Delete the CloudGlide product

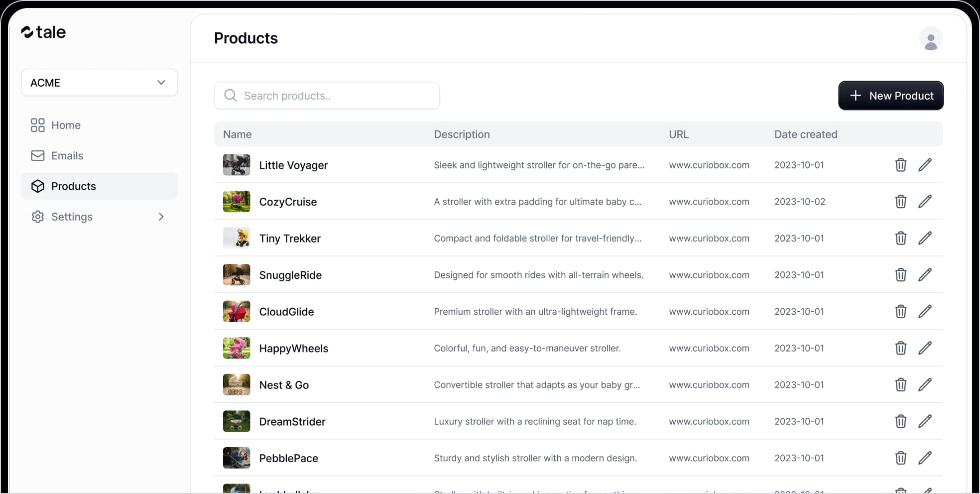tap(900, 311)
